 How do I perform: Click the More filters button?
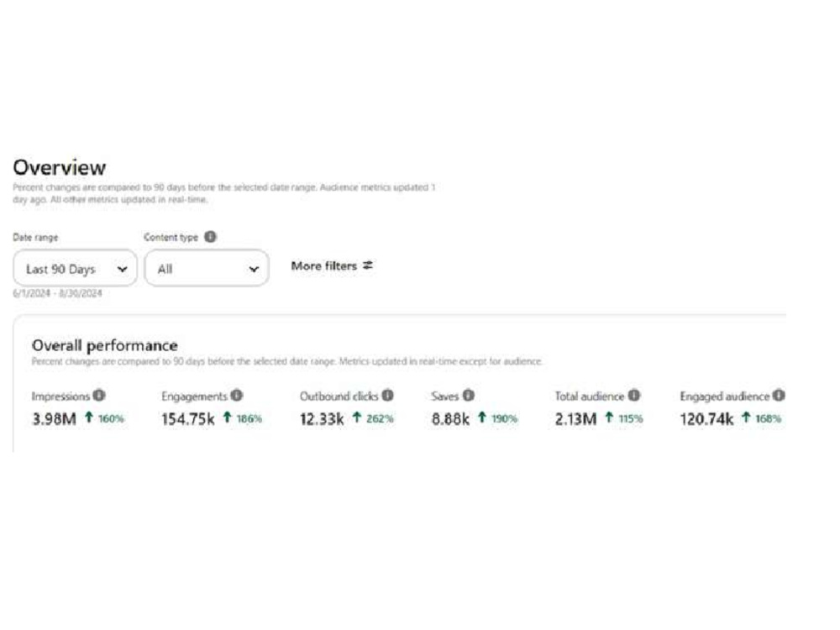click(332, 265)
